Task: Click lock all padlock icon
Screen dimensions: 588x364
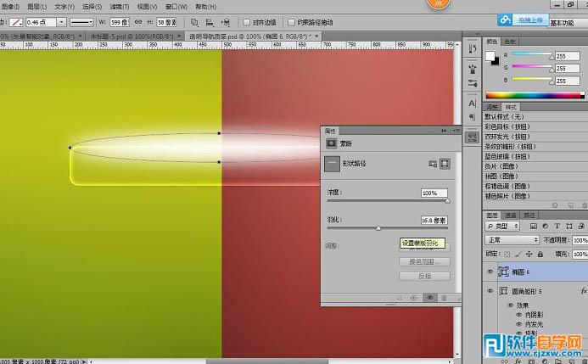Action: point(540,255)
